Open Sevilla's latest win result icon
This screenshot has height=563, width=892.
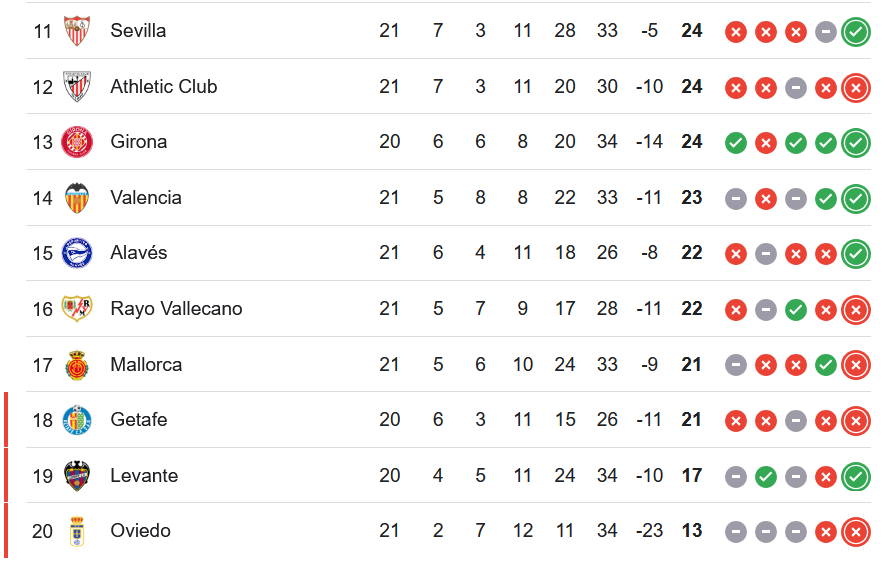(x=856, y=32)
